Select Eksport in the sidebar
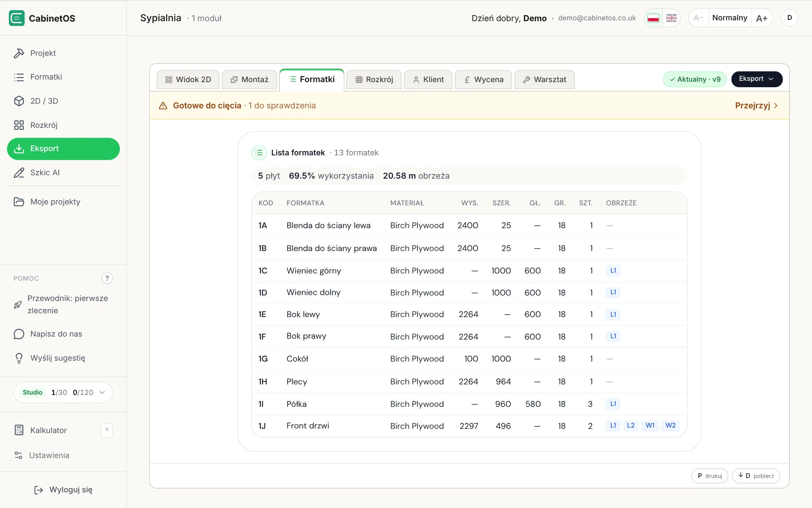Viewport: 812px width, 508px height. 63,149
